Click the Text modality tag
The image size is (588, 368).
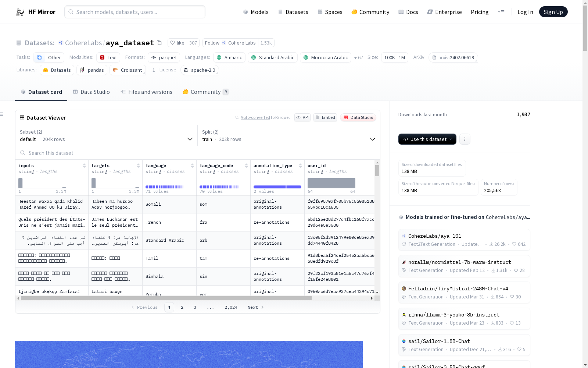tap(108, 57)
